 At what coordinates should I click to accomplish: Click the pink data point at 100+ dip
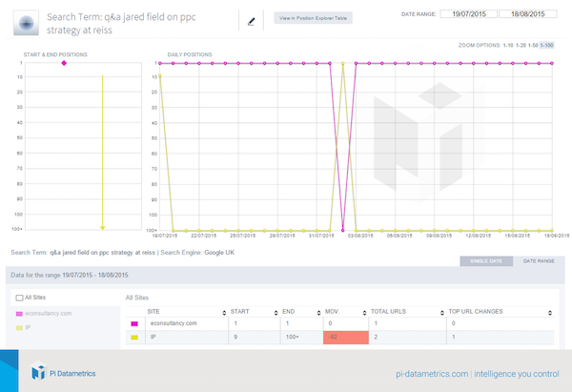[342, 230]
